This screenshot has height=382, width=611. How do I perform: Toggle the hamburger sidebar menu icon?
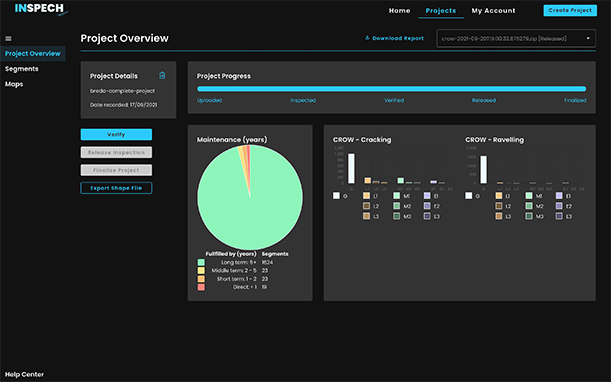8,38
